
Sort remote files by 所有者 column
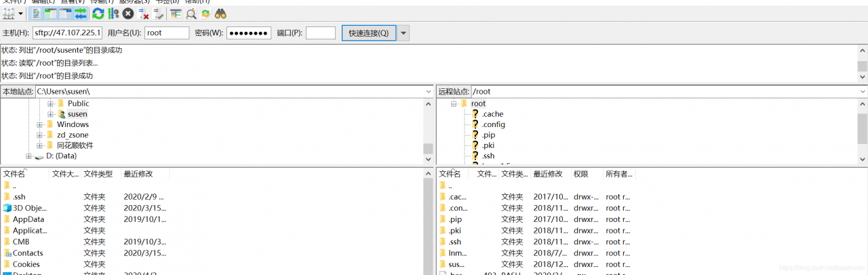pyautogui.click(x=618, y=174)
